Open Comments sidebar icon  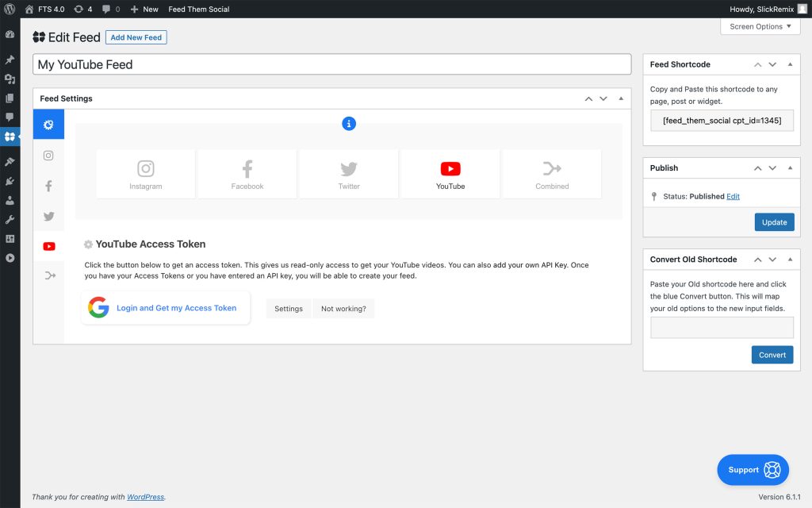point(10,117)
